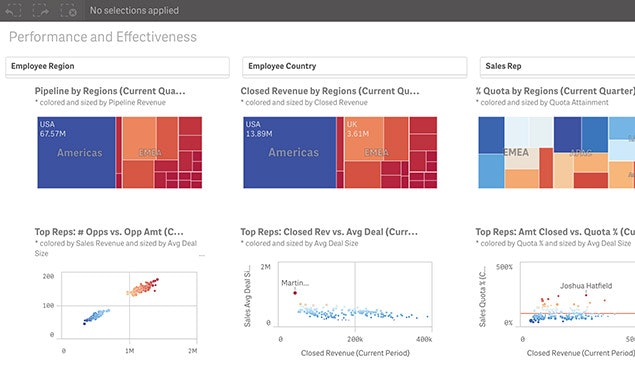Click the blue cluster in Opps scatter plot
This screenshot has height=375, width=635.
96,316
